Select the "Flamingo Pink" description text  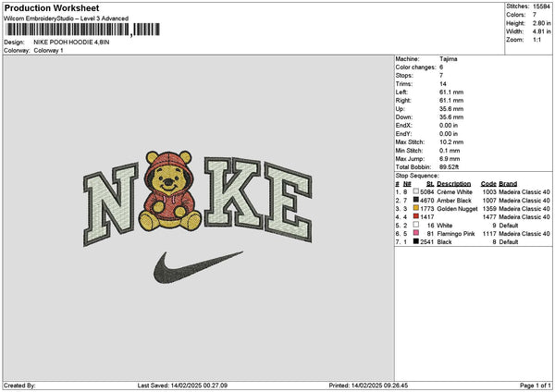(456, 234)
